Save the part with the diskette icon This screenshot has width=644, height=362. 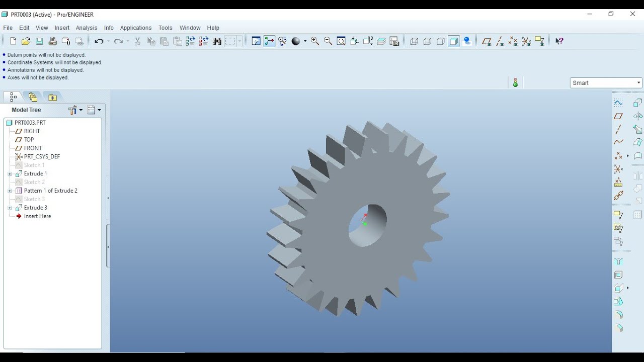tap(39, 41)
